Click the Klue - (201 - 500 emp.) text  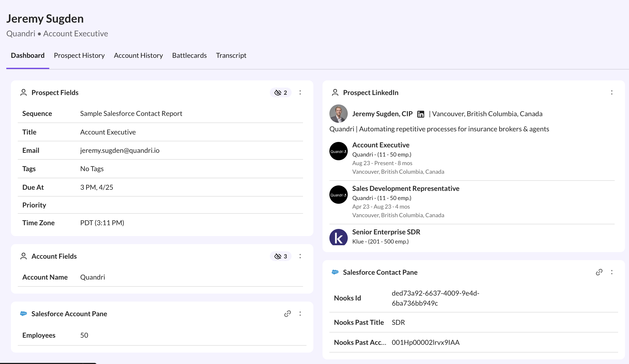pos(380,242)
